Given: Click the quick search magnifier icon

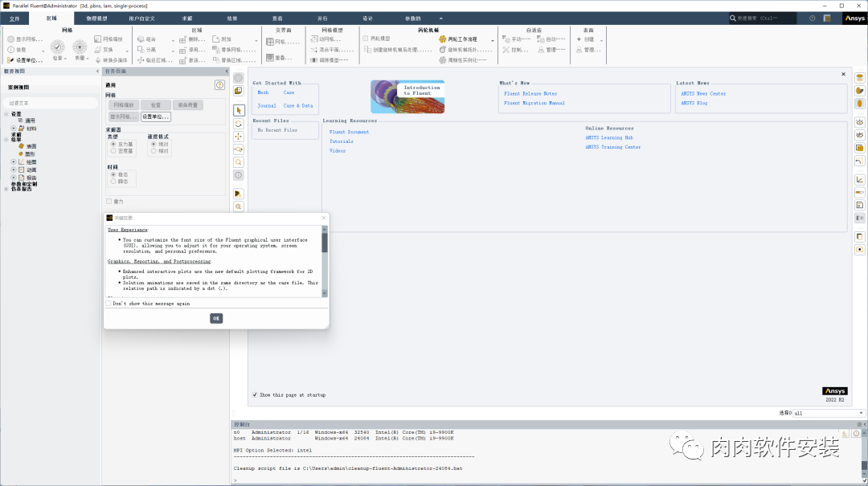Looking at the screenshot, I should click(x=733, y=18).
